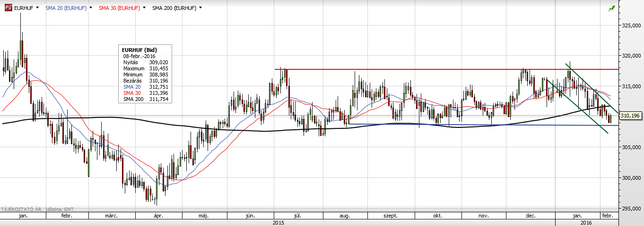The width and height of the screenshot is (644, 226).
Task: Click the Maximum 310,455 row
Action: 146,68
